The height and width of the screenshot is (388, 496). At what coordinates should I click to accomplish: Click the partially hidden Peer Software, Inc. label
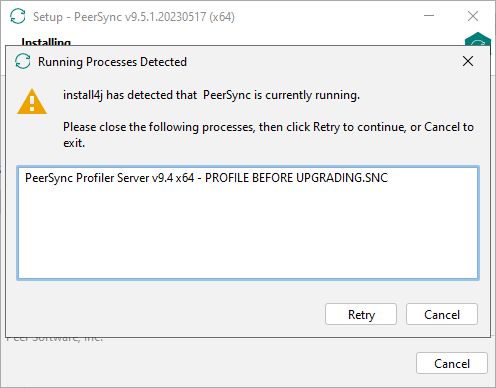[x=55, y=339]
